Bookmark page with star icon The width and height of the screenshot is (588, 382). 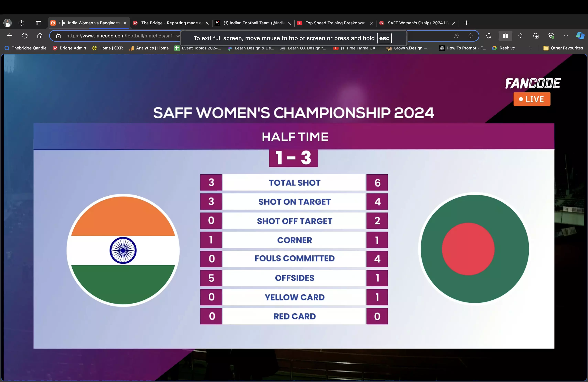coord(470,36)
